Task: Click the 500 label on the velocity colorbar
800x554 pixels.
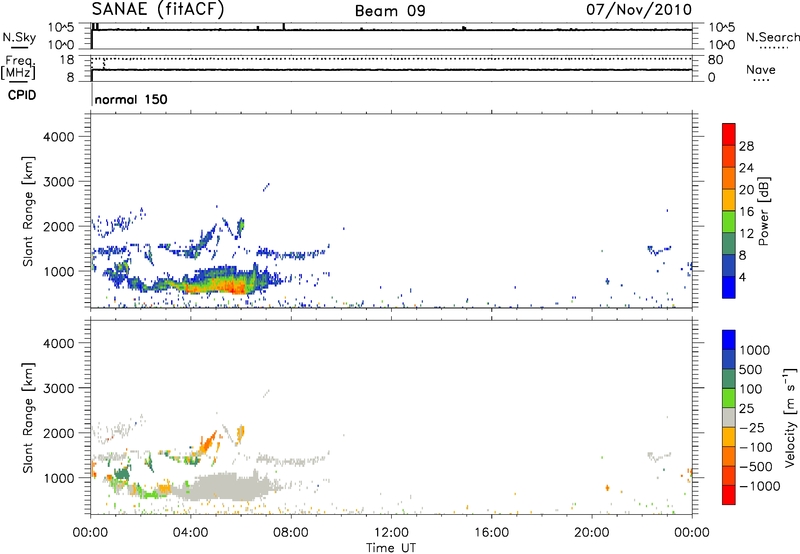Action: [751, 369]
